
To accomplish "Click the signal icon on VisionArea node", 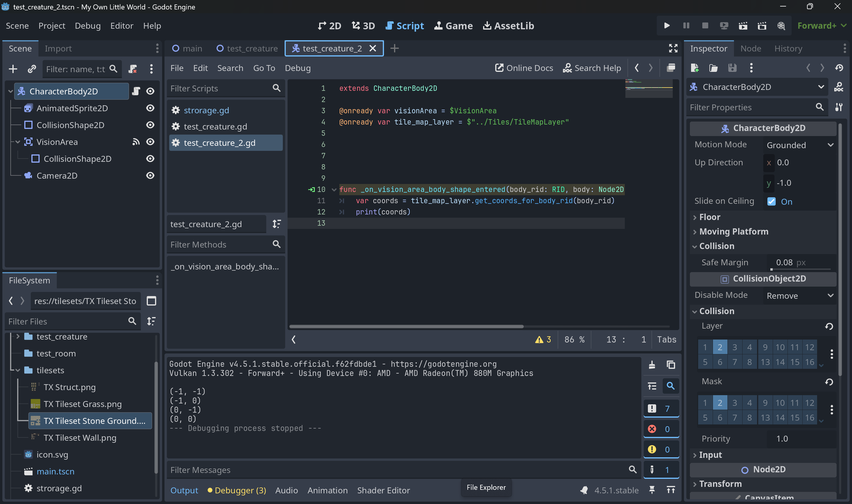I will click(x=136, y=142).
